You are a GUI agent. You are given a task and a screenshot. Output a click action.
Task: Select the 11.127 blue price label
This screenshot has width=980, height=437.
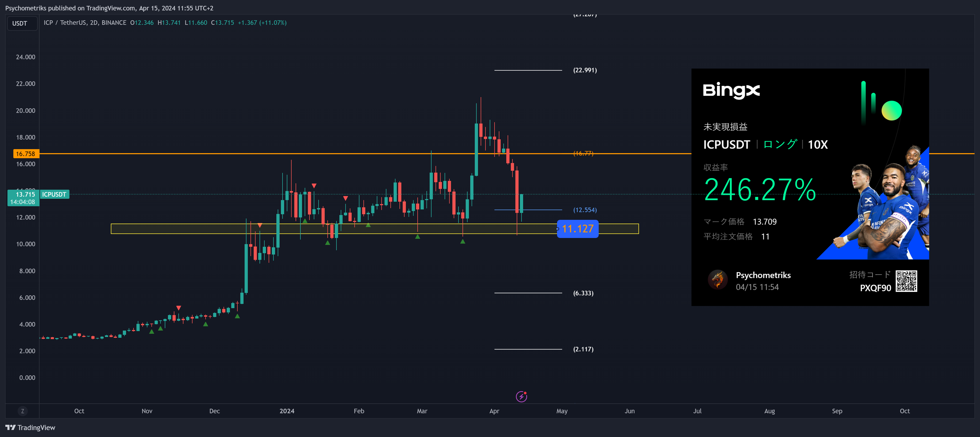coord(578,229)
